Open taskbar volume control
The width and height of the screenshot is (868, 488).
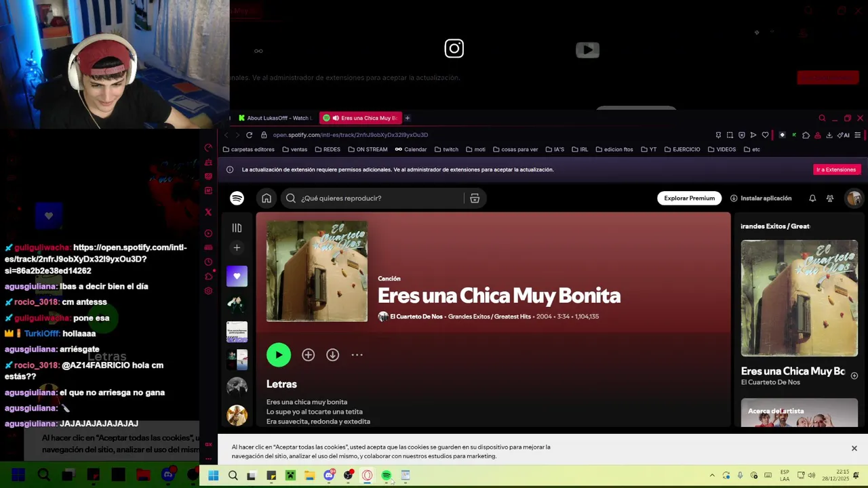pyautogui.click(x=812, y=475)
